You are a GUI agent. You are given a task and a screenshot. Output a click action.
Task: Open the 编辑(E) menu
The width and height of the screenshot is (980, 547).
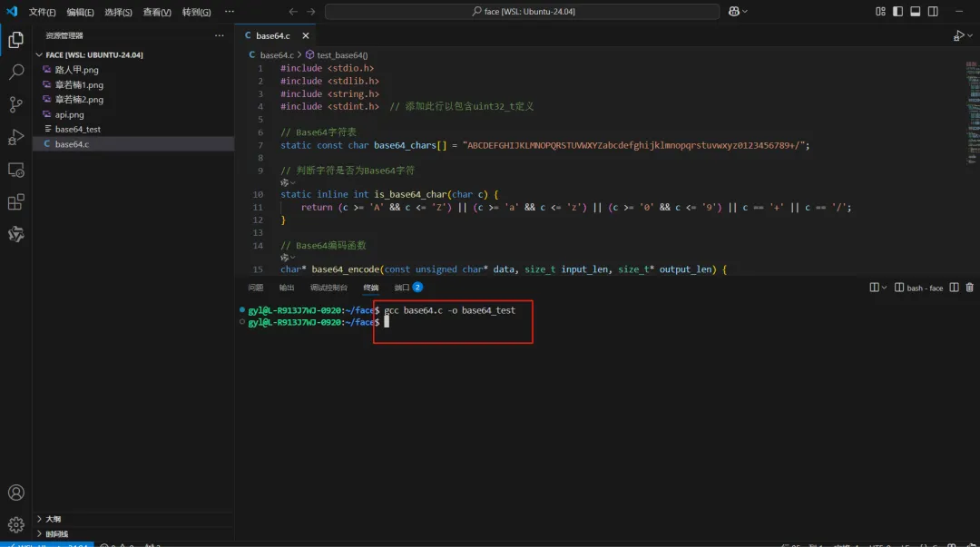(x=80, y=12)
